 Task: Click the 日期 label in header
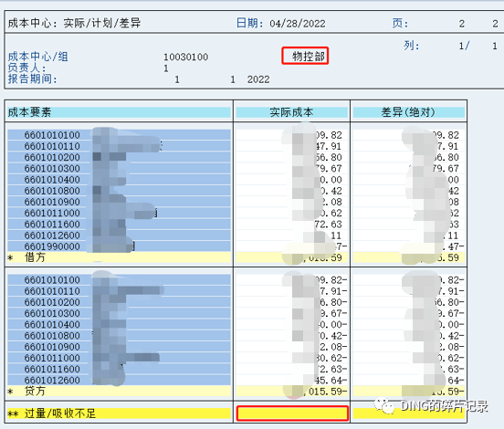pos(249,23)
